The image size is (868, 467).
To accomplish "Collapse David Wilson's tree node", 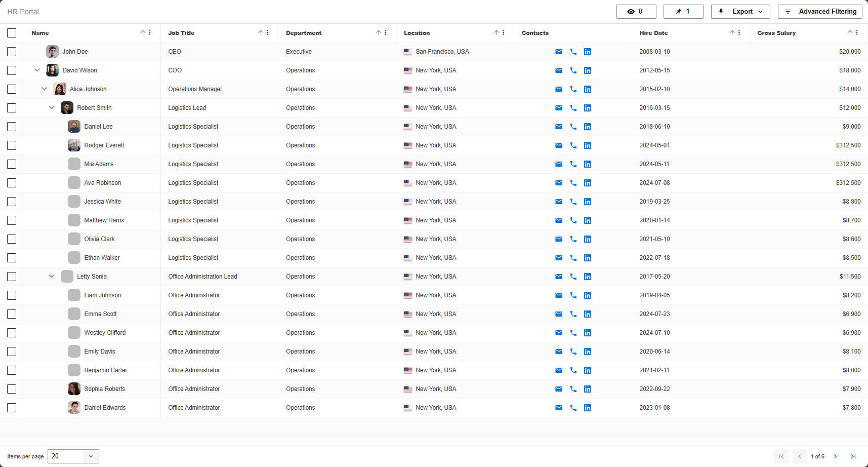I will [x=37, y=70].
